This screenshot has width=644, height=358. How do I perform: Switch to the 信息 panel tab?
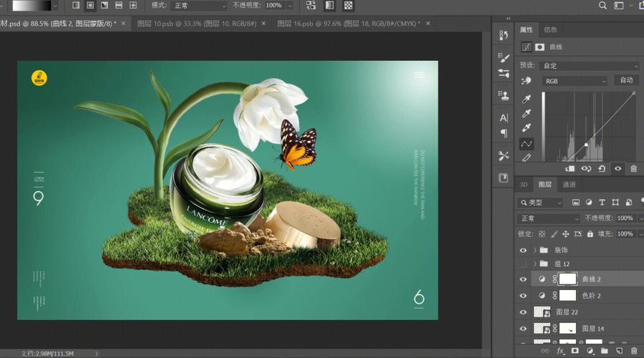point(550,29)
